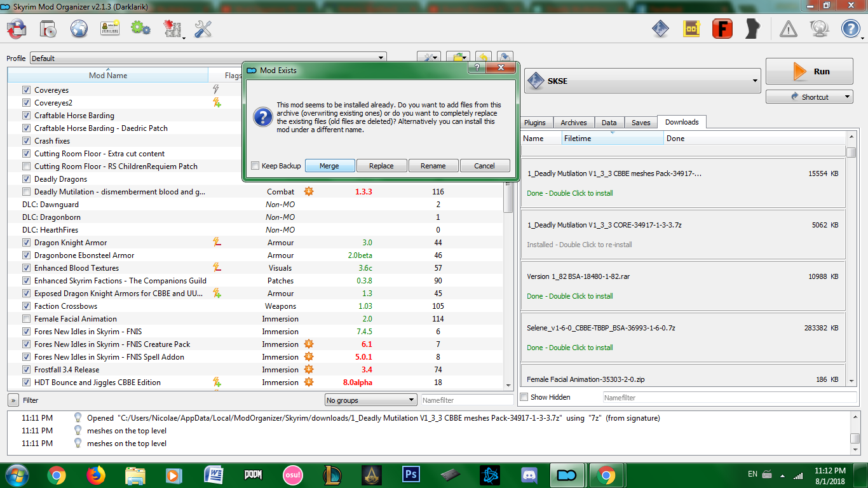The height and width of the screenshot is (488, 868).
Task: Expand the Filter panel arrow
Action: (x=13, y=400)
